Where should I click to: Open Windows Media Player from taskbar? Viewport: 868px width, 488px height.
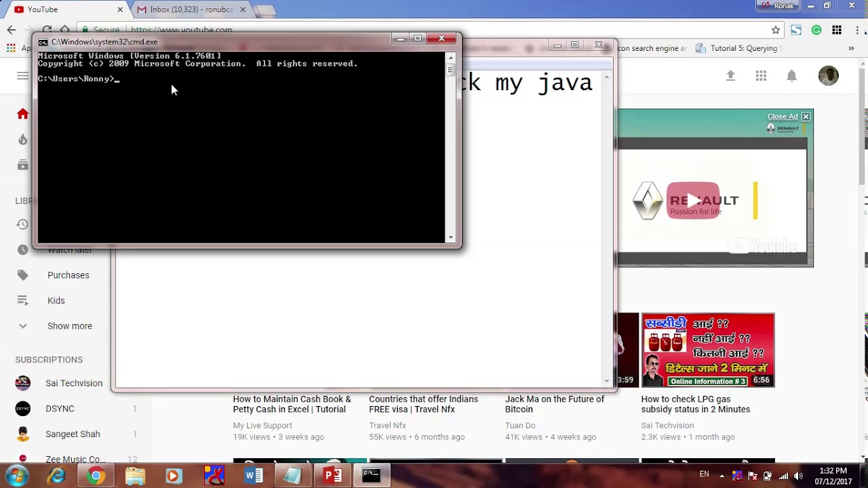tap(174, 475)
